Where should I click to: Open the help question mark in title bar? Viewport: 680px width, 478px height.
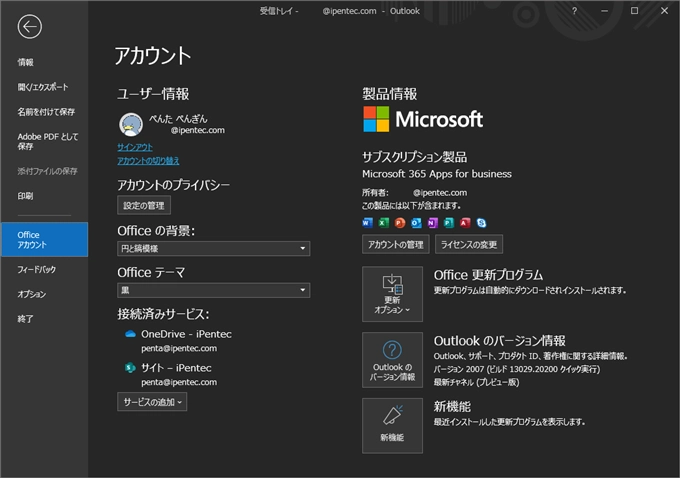click(x=574, y=11)
